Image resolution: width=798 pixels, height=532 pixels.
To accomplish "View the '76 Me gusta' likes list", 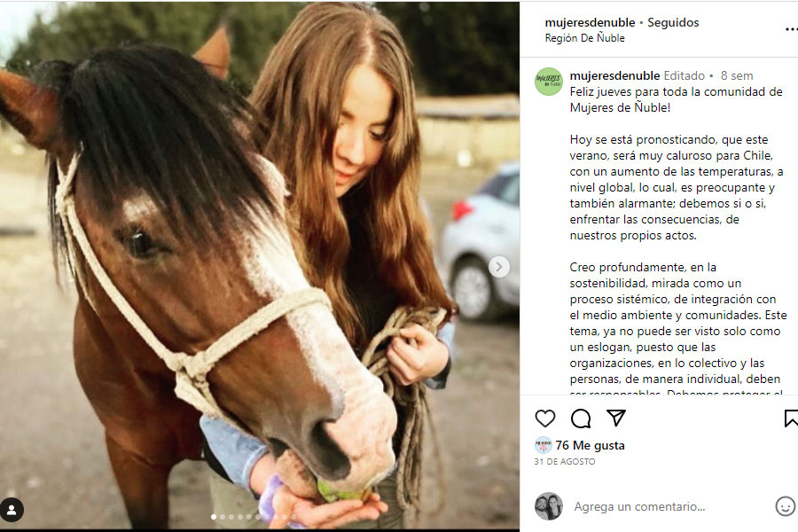I will (590, 445).
